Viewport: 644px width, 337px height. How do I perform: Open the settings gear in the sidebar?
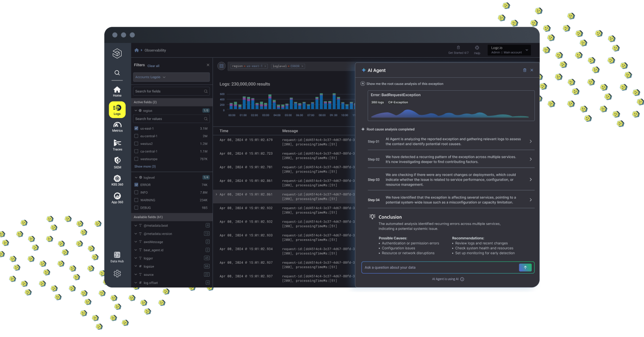(117, 274)
